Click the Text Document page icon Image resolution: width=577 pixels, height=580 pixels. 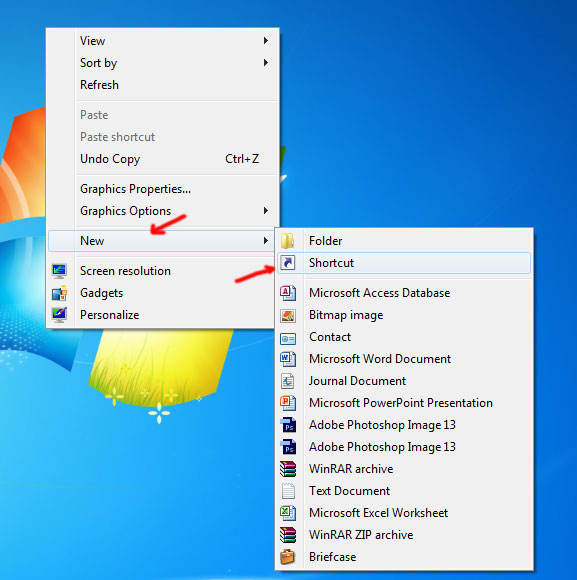coord(288,491)
